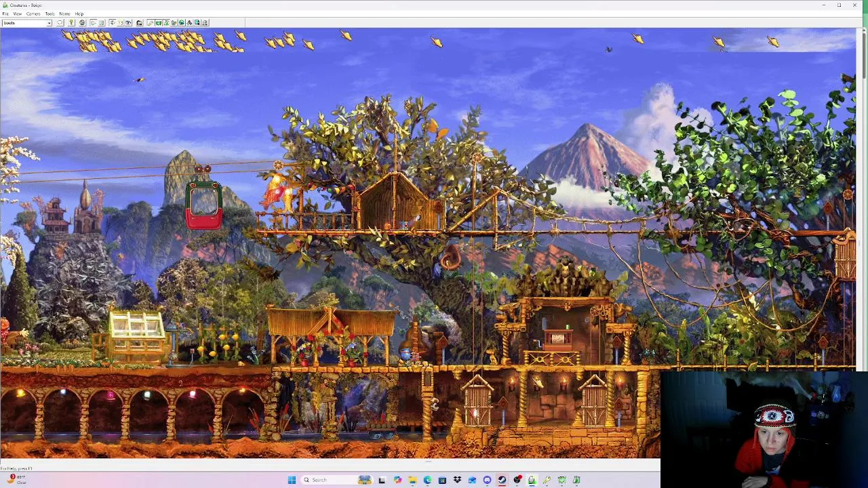
Task: Click the three-balls molecule toolbar icon
Action: [189, 23]
